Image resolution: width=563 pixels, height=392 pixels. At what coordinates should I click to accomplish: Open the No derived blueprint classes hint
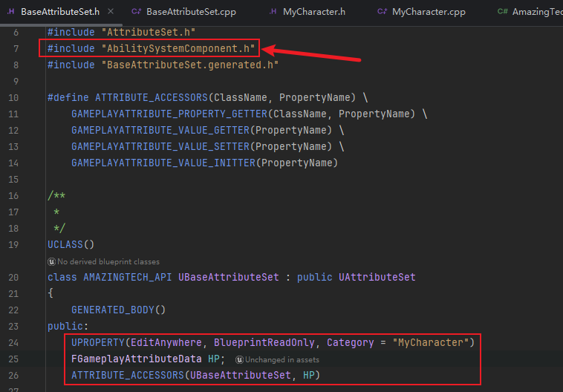click(108, 261)
